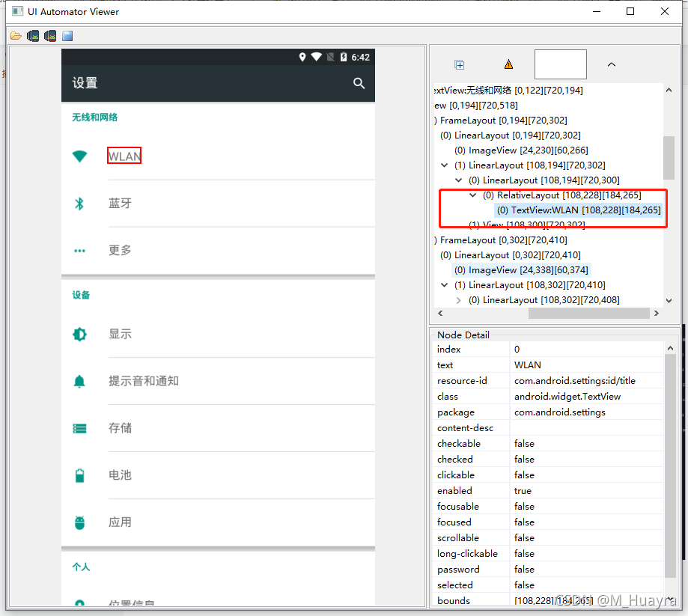Click the tree's vertical scrollbar up arrow
Screen dimensions: 688x616
click(669, 90)
